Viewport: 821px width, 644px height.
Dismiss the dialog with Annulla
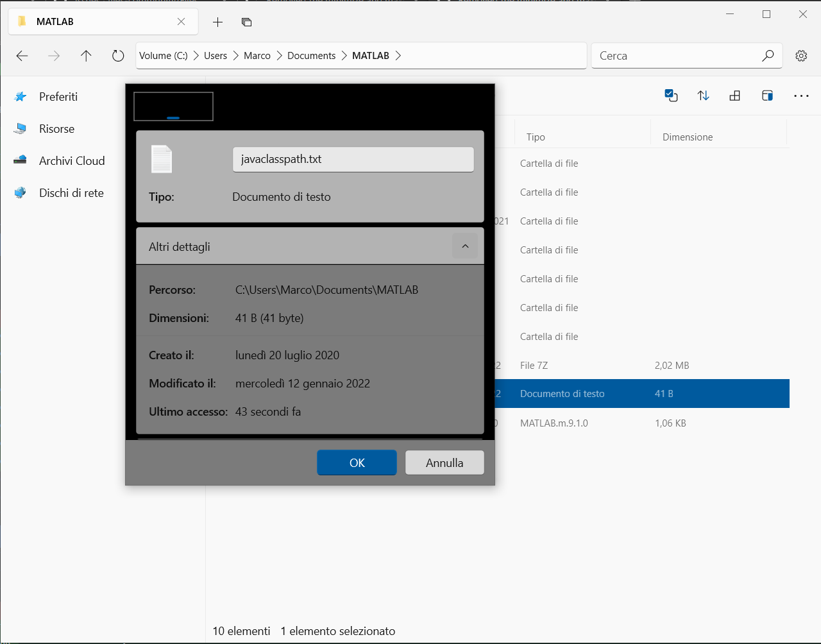[444, 462]
